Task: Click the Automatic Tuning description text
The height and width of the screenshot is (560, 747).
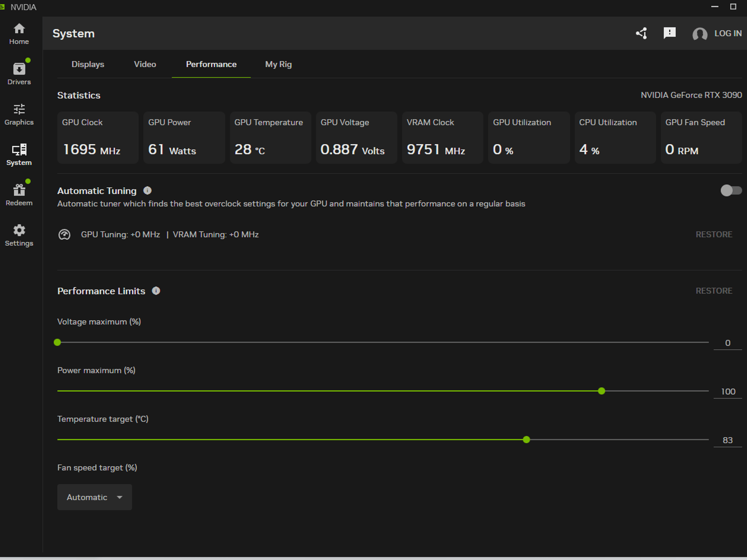Action: point(291,204)
